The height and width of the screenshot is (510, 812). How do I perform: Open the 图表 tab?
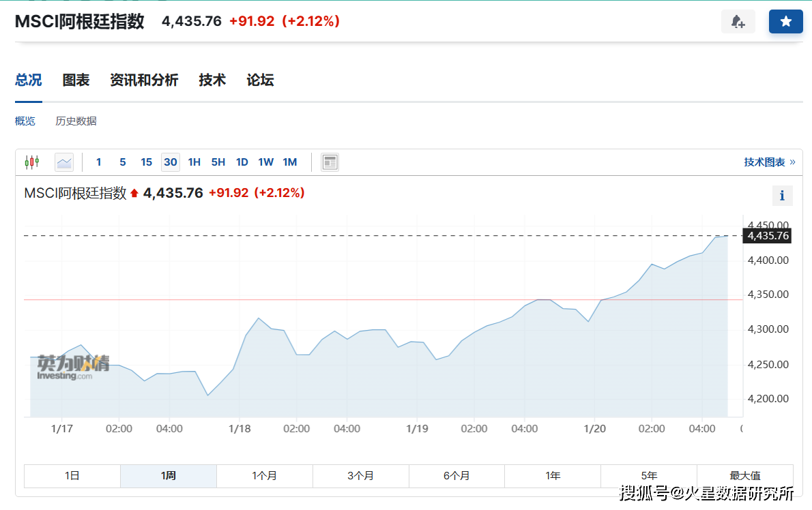pos(76,80)
